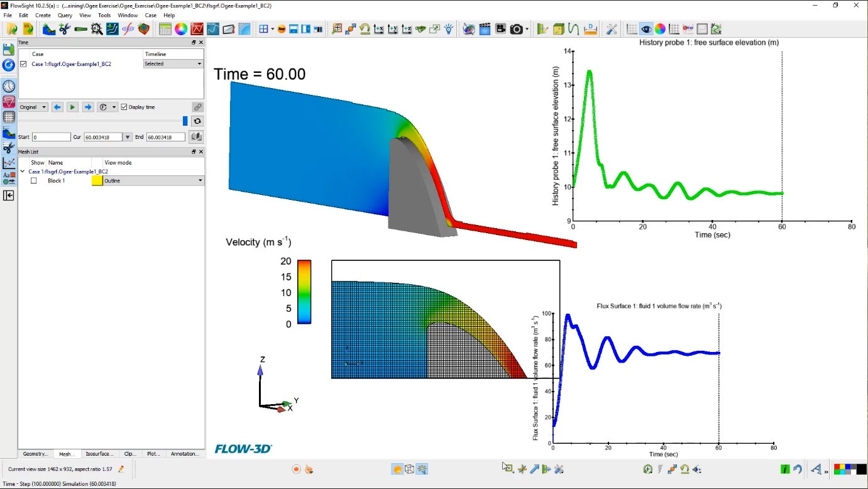Open the Outline view mode dropdown
The width and height of the screenshot is (868, 489).
coord(153,181)
